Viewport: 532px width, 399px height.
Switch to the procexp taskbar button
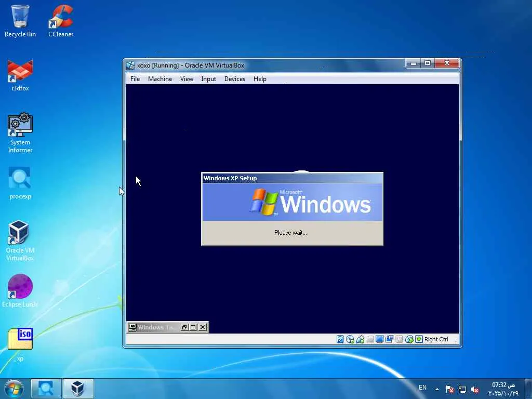click(x=46, y=389)
